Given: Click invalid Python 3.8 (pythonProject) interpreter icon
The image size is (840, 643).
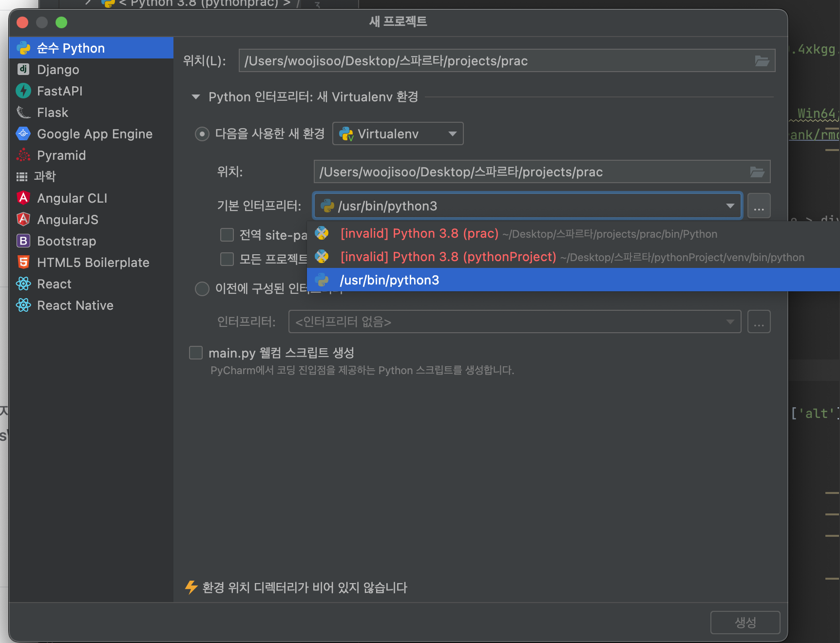Looking at the screenshot, I should click(322, 257).
